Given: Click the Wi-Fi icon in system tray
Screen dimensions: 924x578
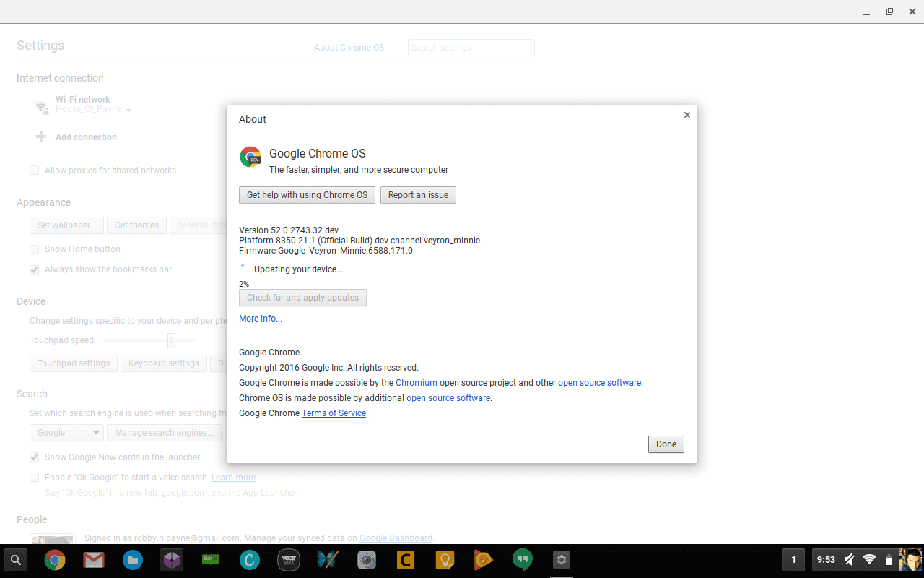Looking at the screenshot, I should [x=870, y=560].
